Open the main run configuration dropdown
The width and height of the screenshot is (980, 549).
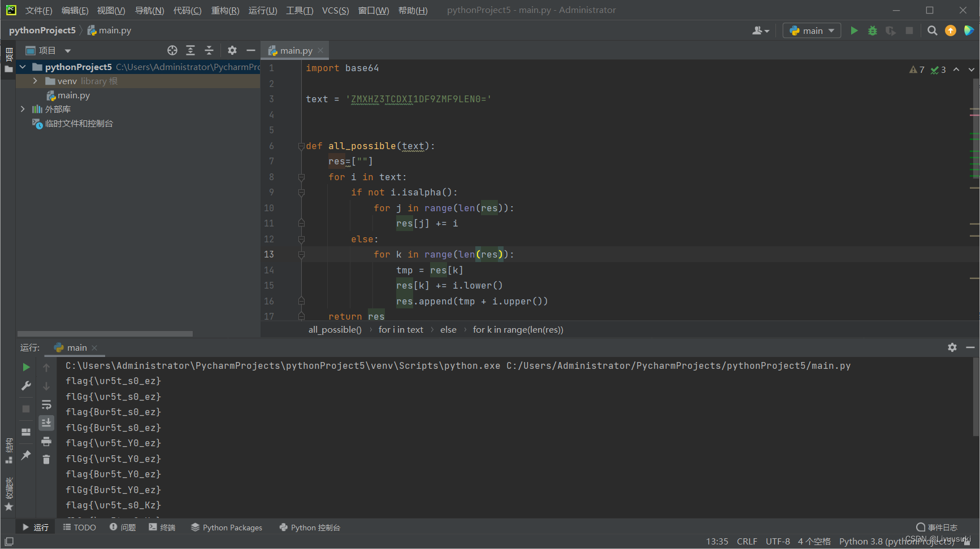[812, 30]
